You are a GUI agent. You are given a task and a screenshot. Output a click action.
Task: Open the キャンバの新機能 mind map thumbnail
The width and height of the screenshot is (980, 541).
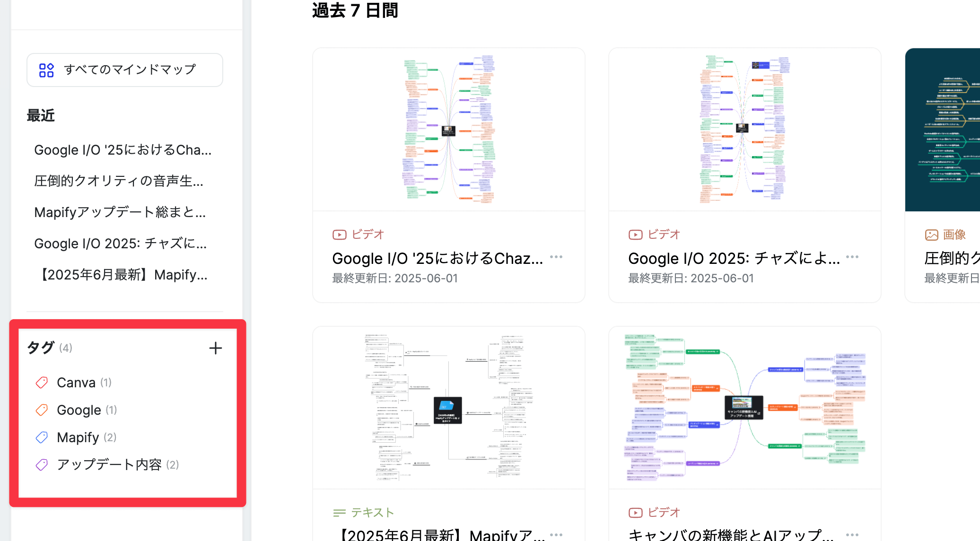point(744,408)
